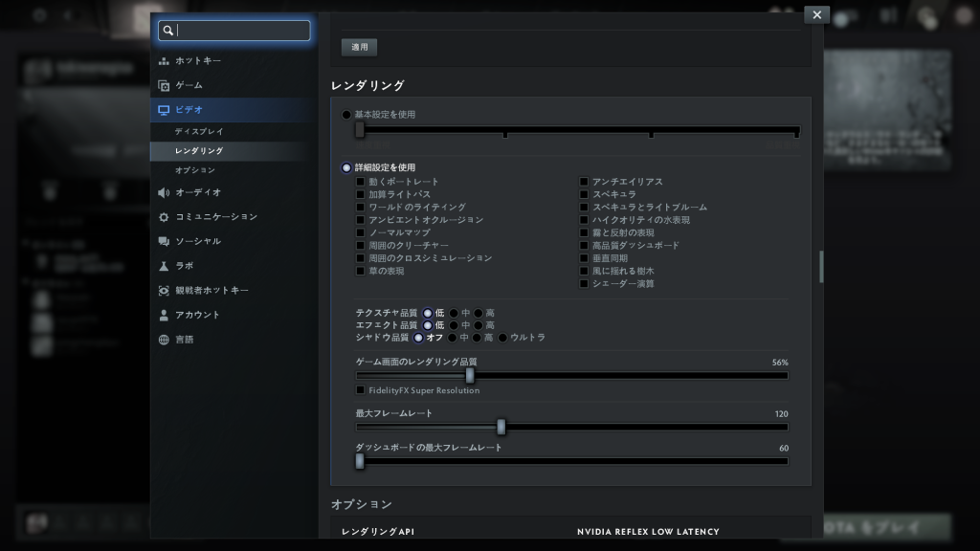This screenshot has width=980, height=551.
Task: Click the Account (アカウント) person icon
Action: coord(164,315)
